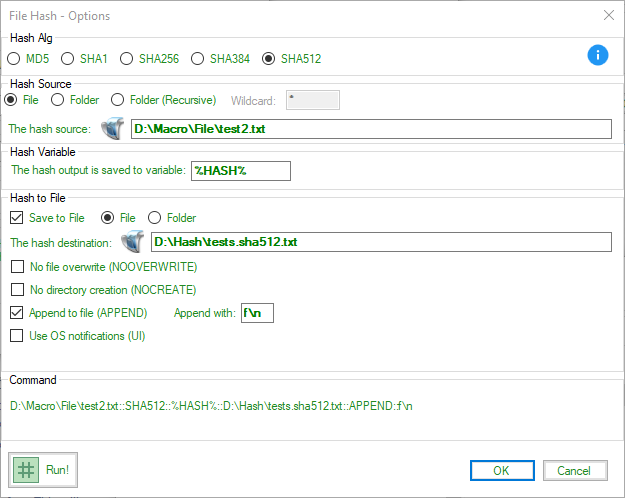Disable Append to file (APPEND)

pyautogui.click(x=17, y=313)
